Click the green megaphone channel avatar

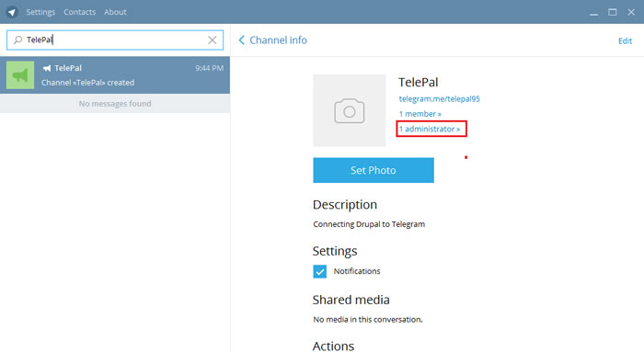coord(20,75)
